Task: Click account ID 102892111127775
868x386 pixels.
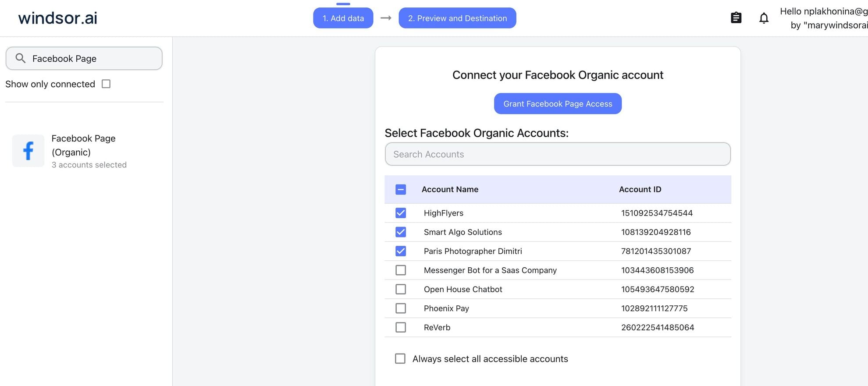Action: pos(654,308)
